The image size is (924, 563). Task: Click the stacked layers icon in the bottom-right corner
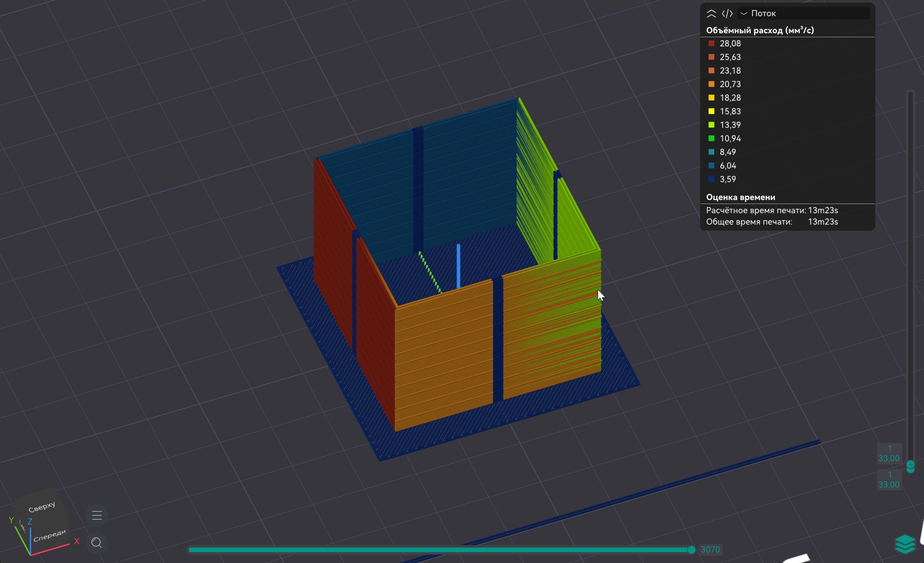pyautogui.click(x=905, y=544)
